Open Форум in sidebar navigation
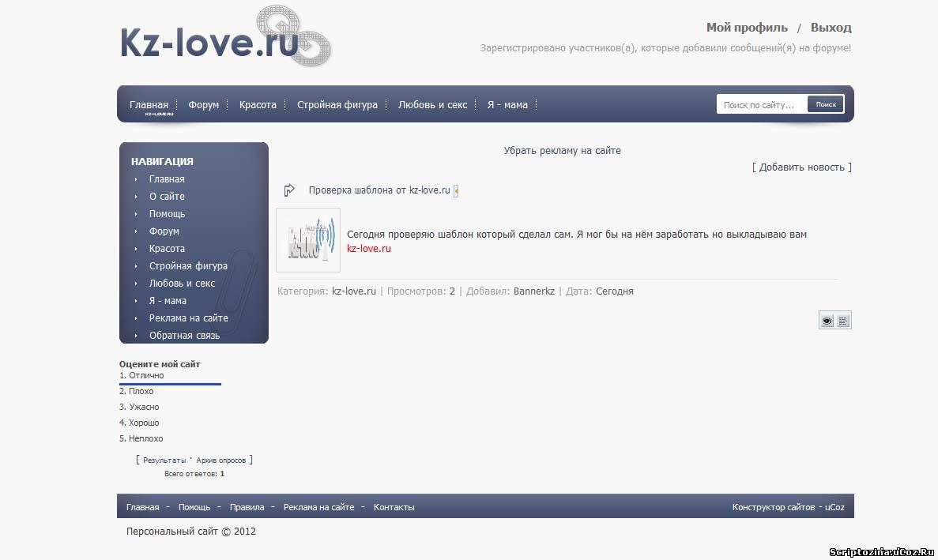Screen dimensions: 938x560 (x=164, y=231)
